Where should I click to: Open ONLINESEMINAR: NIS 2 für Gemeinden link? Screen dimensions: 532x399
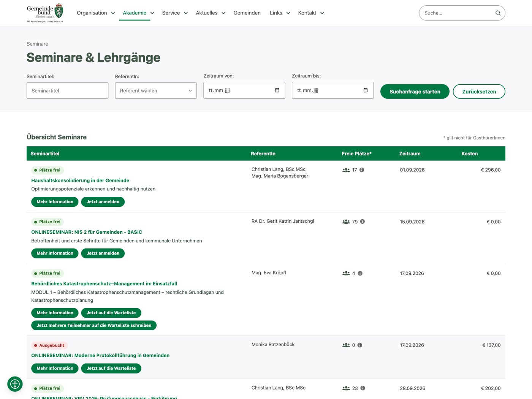pos(87,232)
